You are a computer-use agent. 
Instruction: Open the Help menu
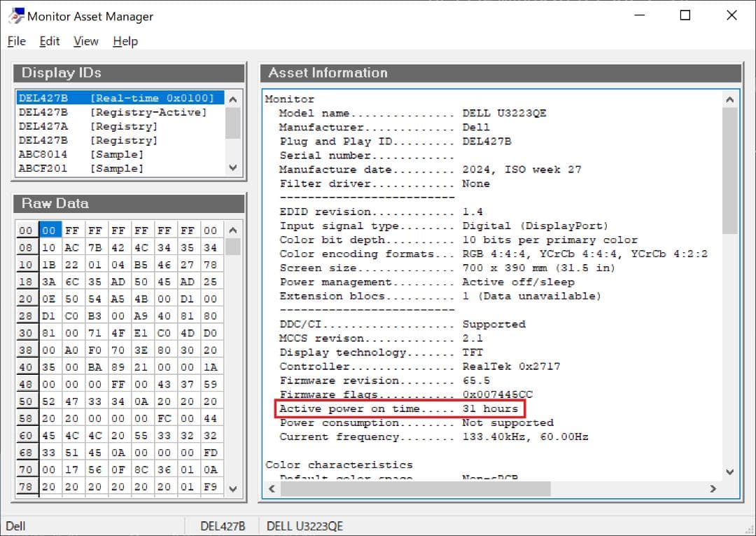click(125, 41)
